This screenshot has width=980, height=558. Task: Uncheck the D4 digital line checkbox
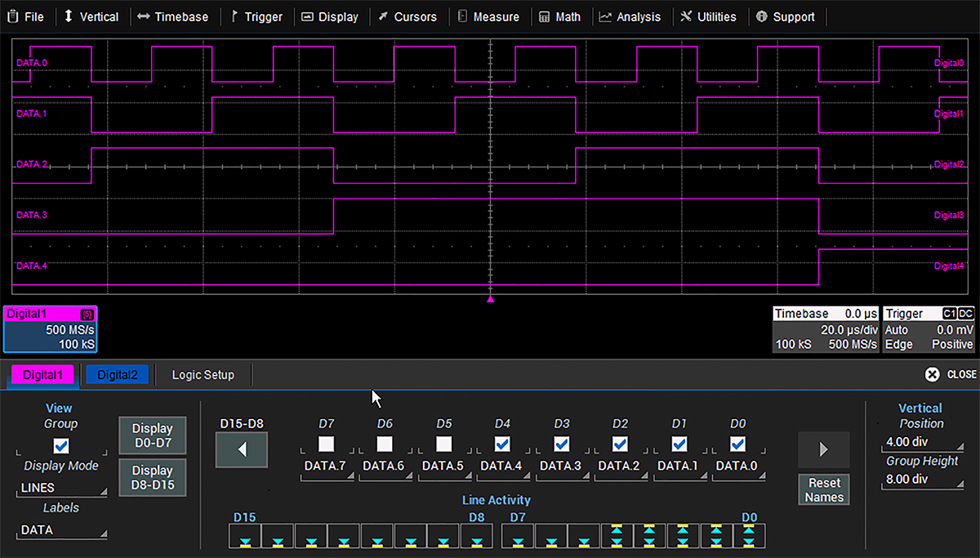point(502,444)
